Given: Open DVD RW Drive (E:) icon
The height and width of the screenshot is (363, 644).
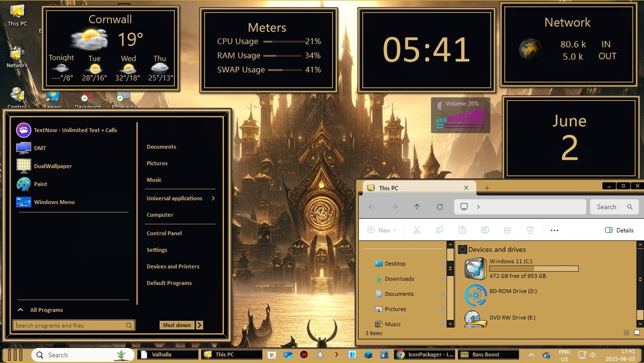Looking at the screenshot, I should (475, 319).
